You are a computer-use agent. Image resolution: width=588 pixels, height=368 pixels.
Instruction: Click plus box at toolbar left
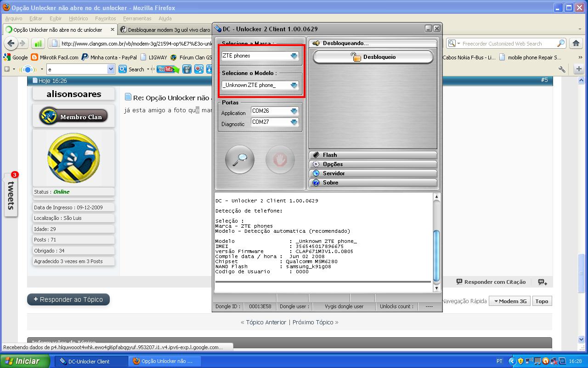coord(6,69)
